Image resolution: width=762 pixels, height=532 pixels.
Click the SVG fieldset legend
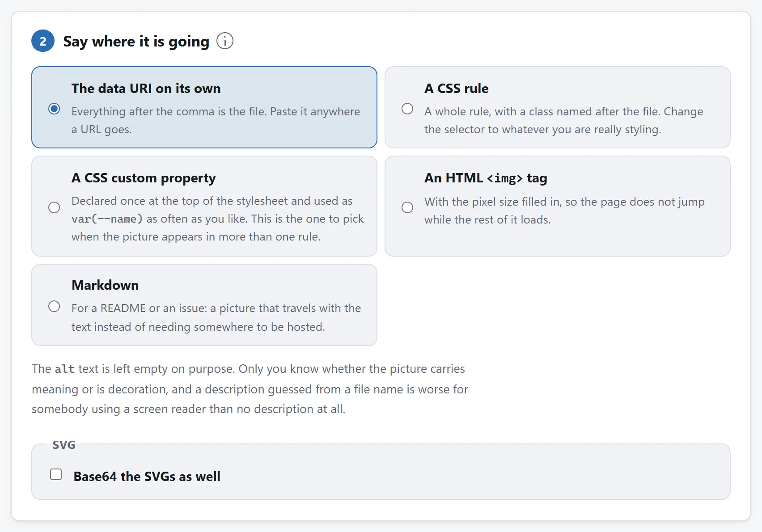[x=64, y=445]
